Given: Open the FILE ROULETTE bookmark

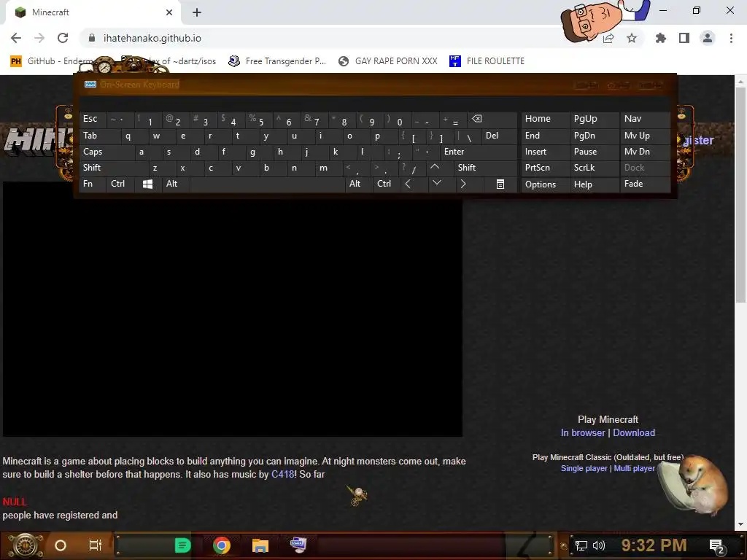Looking at the screenshot, I should coord(487,61).
